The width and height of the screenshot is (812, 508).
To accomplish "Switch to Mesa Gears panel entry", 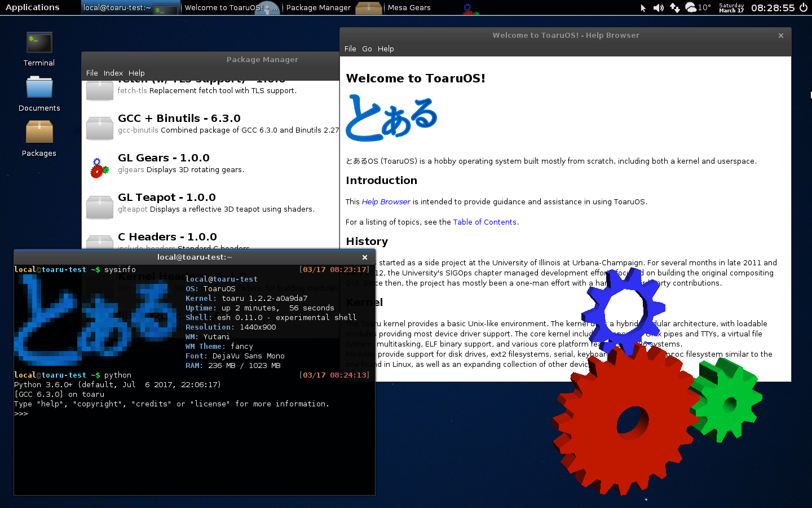I will (433, 8).
